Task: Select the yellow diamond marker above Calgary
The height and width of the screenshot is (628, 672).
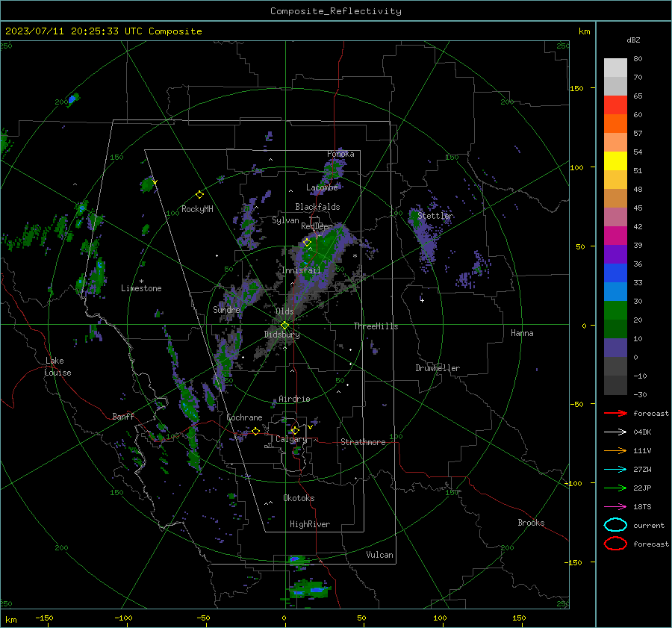Action: point(295,430)
